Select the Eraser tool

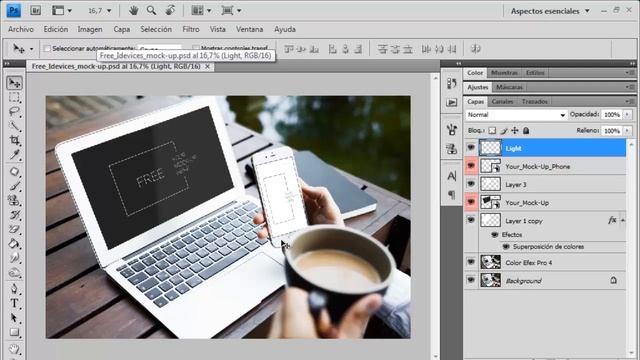pyautogui.click(x=14, y=229)
